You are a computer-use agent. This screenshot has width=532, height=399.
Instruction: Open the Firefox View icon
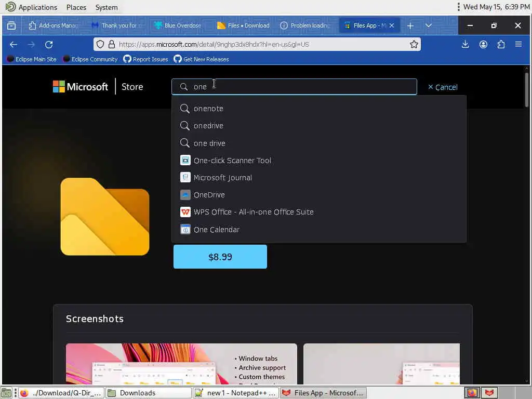11,25
